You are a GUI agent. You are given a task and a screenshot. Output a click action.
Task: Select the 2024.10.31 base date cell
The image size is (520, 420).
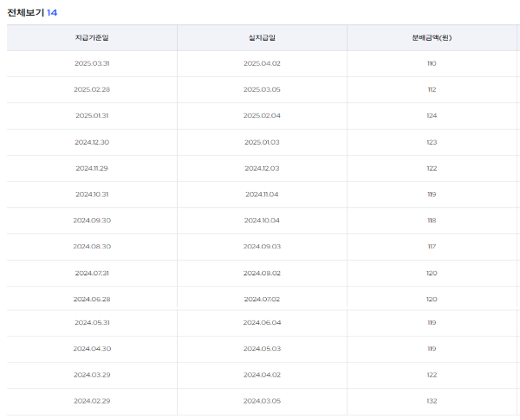[x=92, y=194]
